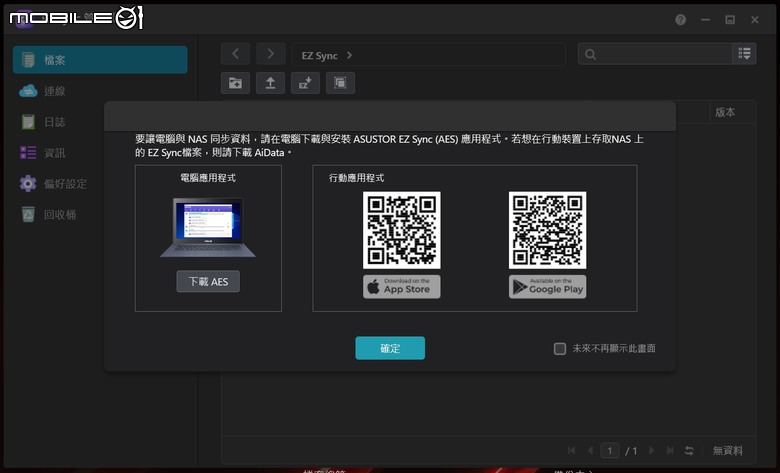Open the list view options dropdown

pos(744,54)
